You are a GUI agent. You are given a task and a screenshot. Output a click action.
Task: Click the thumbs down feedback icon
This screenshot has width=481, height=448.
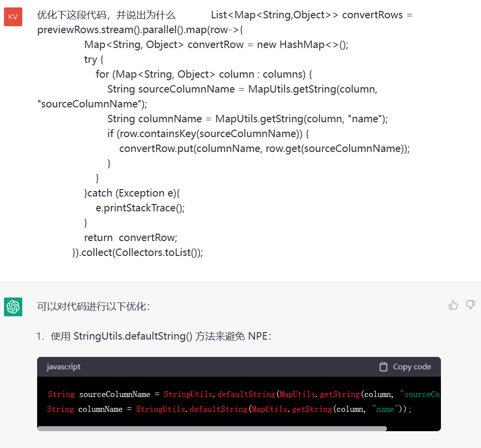pos(471,305)
